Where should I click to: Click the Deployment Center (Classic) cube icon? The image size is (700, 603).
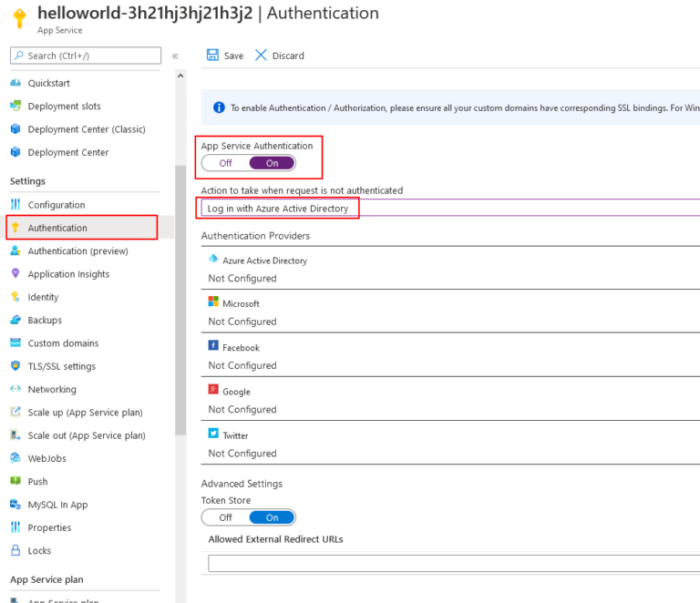15,129
